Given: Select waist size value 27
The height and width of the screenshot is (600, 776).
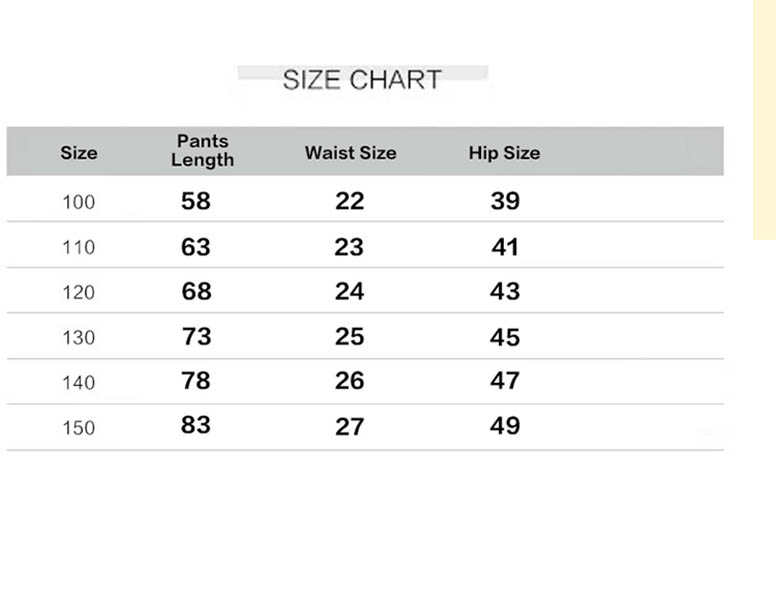Looking at the screenshot, I should click(x=350, y=427).
